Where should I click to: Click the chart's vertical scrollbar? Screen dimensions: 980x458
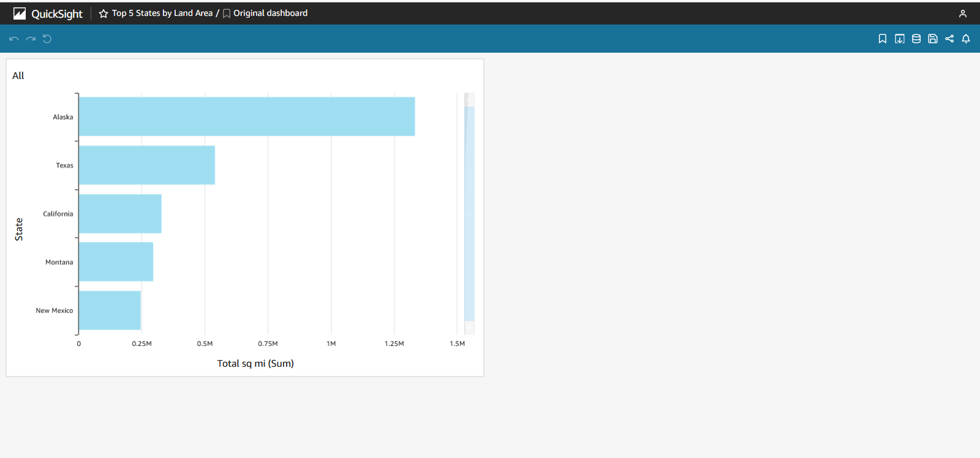tap(470, 214)
